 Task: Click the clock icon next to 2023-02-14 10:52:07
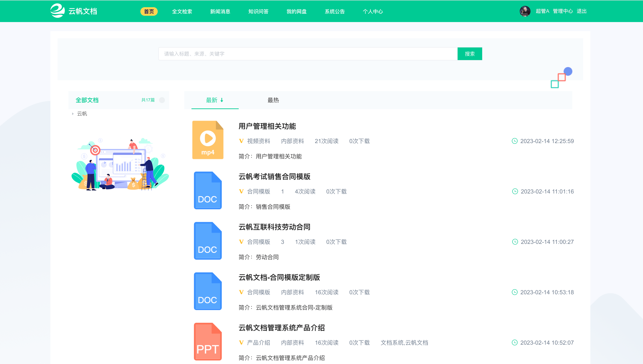click(x=515, y=342)
